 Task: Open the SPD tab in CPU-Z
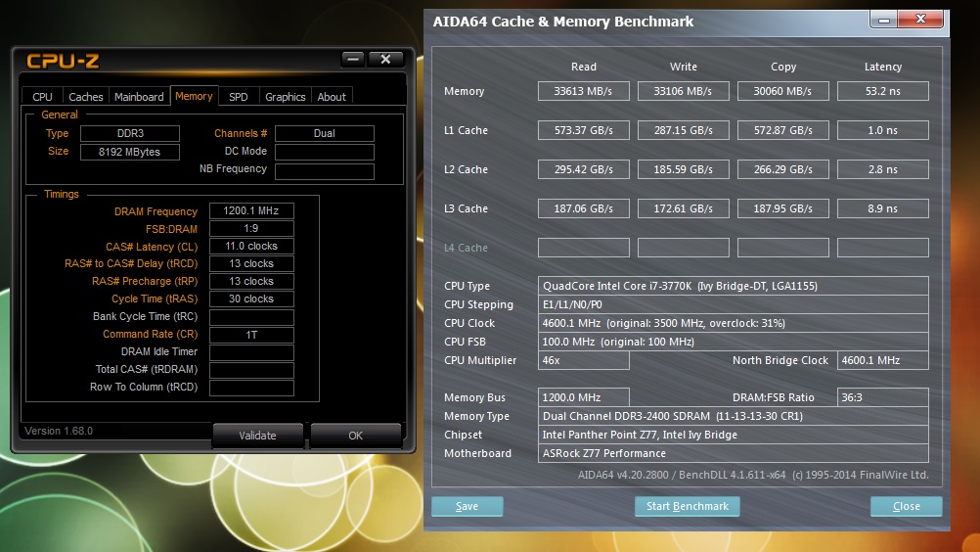click(238, 96)
